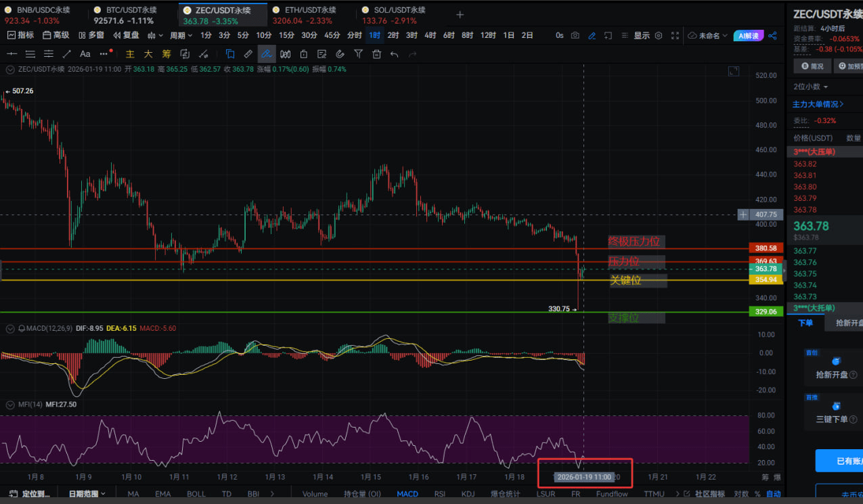
Task: Toggle the MACD indicator at bottom bar
Action: (x=407, y=494)
